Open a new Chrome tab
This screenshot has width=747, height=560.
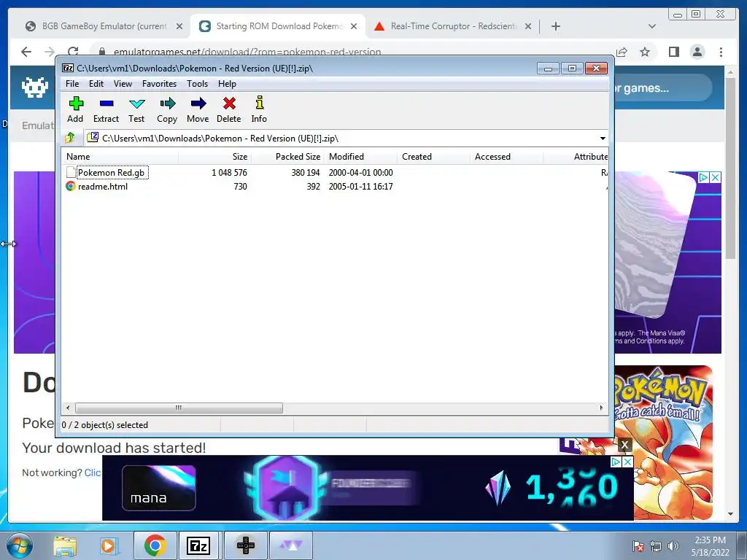(x=555, y=26)
